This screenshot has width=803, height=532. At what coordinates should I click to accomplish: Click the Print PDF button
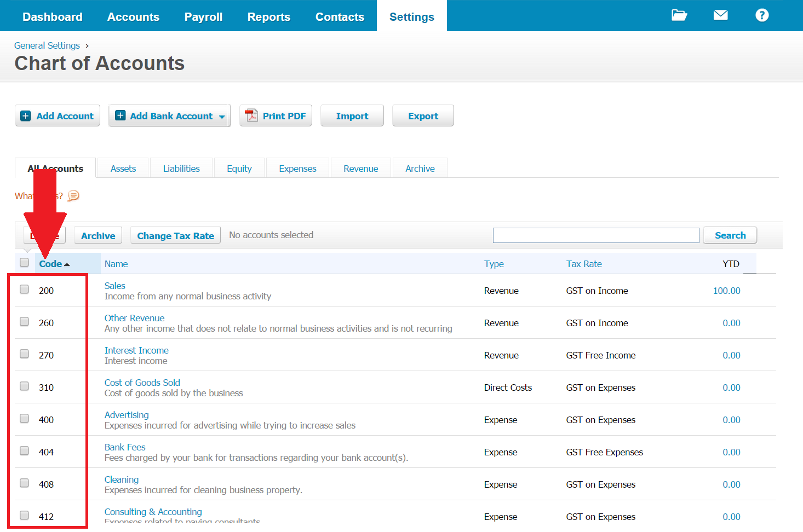click(x=276, y=116)
